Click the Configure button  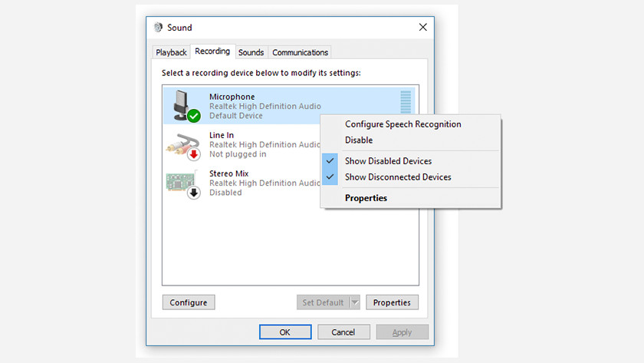(x=189, y=302)
